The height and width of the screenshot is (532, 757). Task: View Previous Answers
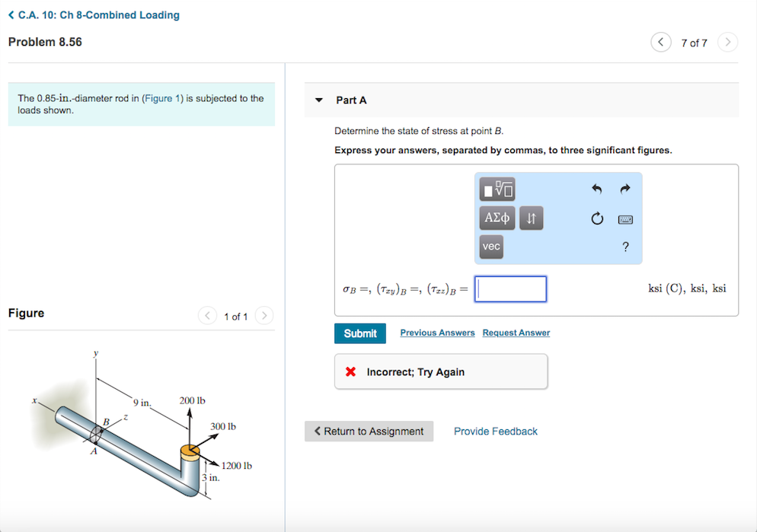437,333
